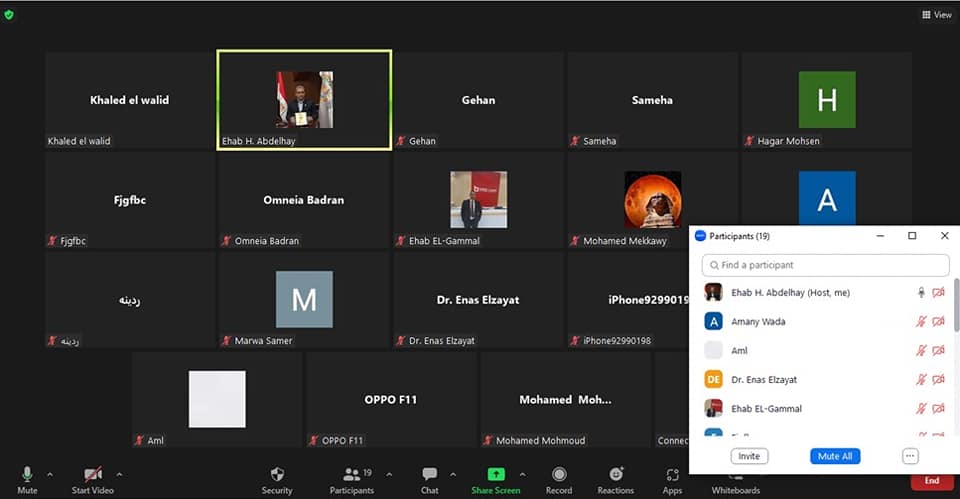Viewport: 960px width, 499px height.
Task: Click Aml's video off icon in list
Action: (x=938, y=351)
